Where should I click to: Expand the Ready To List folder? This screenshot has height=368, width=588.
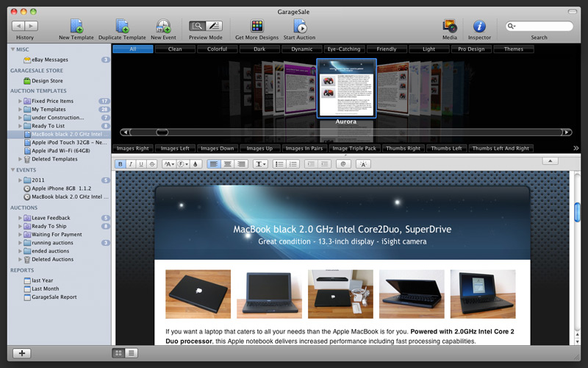click(x=20, y=126)
